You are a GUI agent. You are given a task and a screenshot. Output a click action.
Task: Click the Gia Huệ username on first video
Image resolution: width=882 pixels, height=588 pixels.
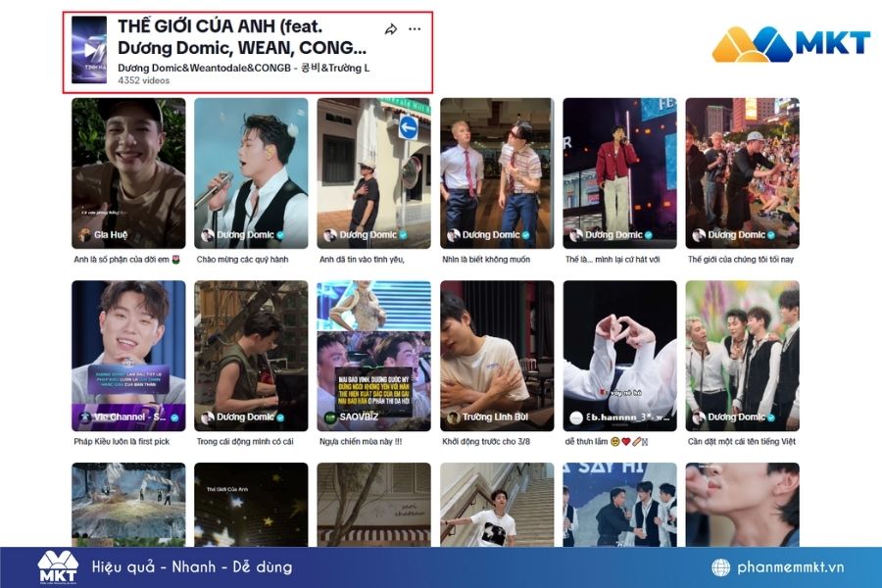[111, 234]
